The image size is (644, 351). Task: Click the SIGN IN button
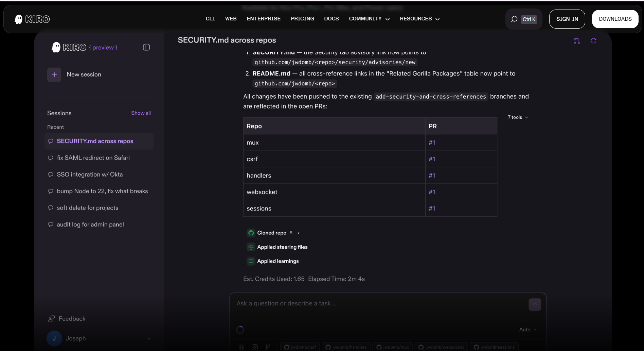(567, 19)
